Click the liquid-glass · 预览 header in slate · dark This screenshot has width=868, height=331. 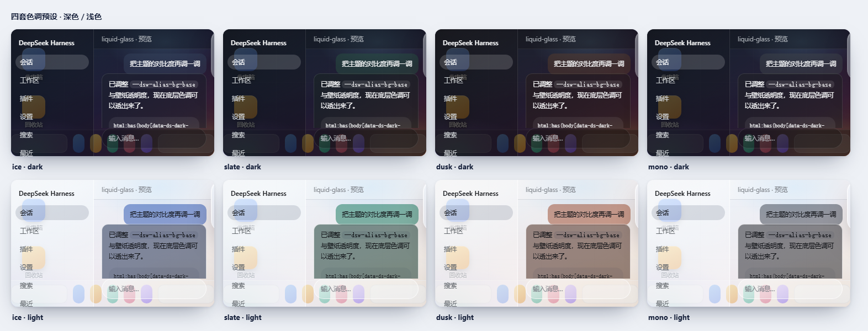pyautogui.click(x=338, y=39)
